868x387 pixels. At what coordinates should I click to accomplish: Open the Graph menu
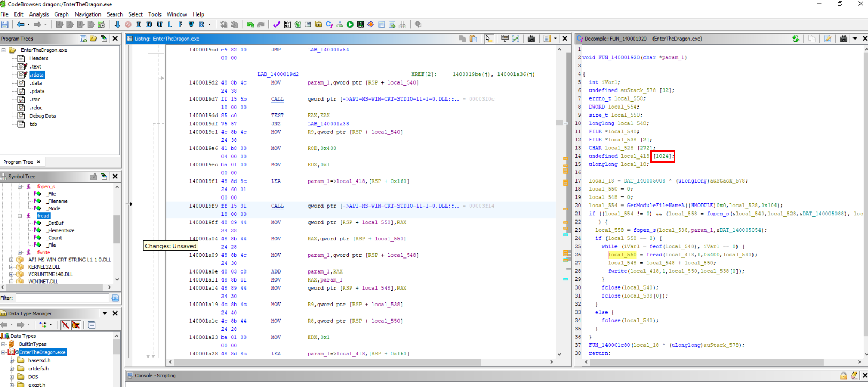click(x=62, y=14)
